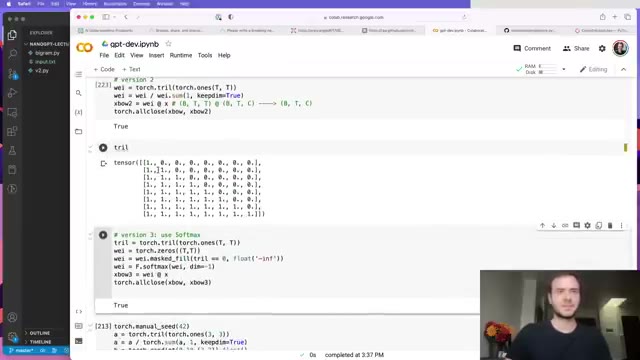Open cell editor settings gear
The width and height of the screenshot is (640, 360).
587,225
